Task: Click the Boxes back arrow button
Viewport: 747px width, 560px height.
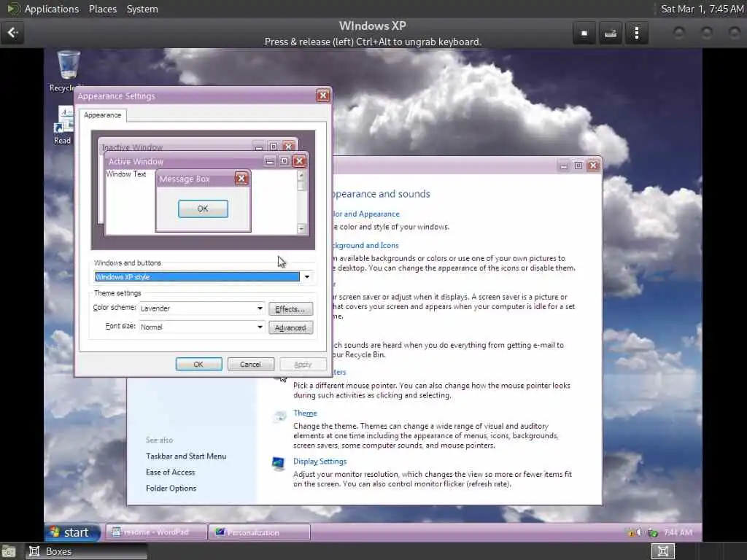Action: [x=12, y=32]
